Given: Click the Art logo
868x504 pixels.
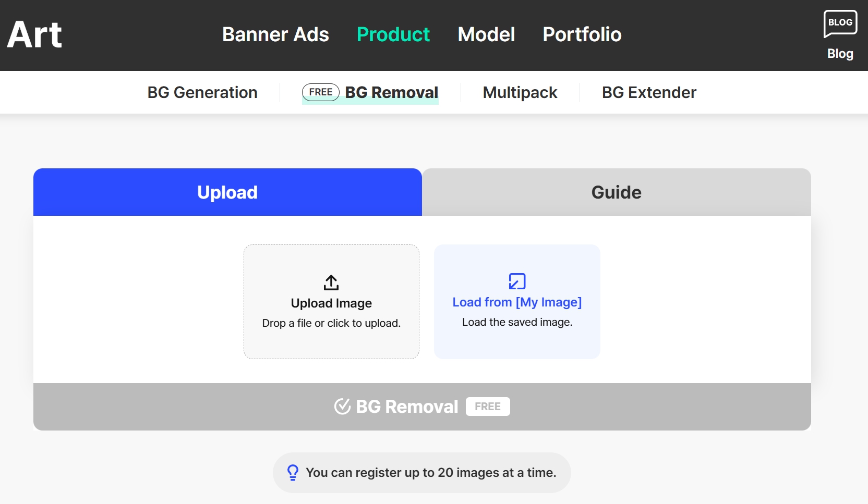Looking at the screenshot, I should (34, 34).
